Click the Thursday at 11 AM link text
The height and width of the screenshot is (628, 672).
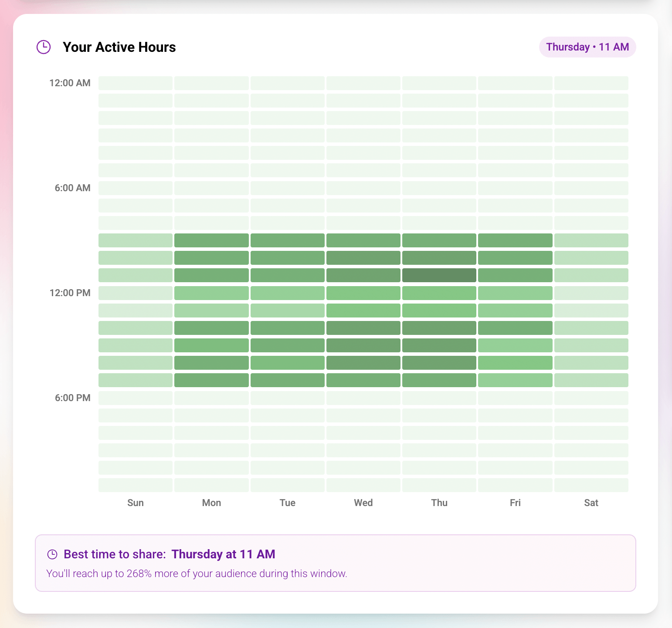(223, 554)
